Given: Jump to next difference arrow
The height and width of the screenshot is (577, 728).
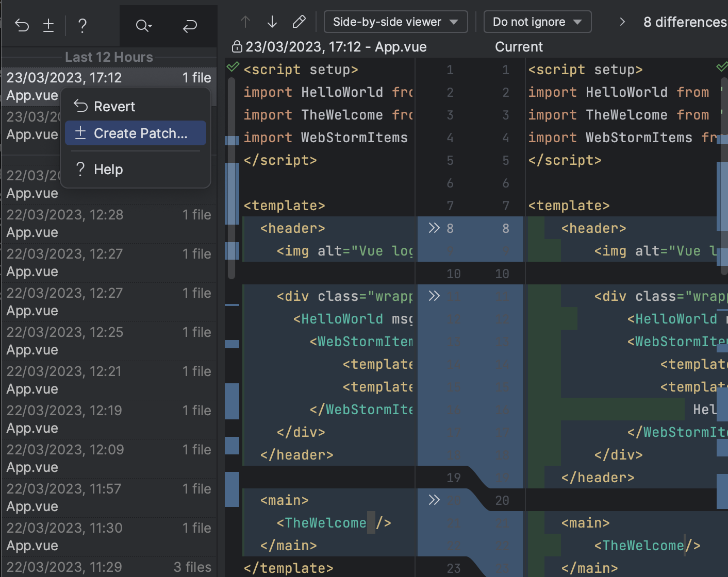Looking at the screenshot, I should click(x=272, y=22).
